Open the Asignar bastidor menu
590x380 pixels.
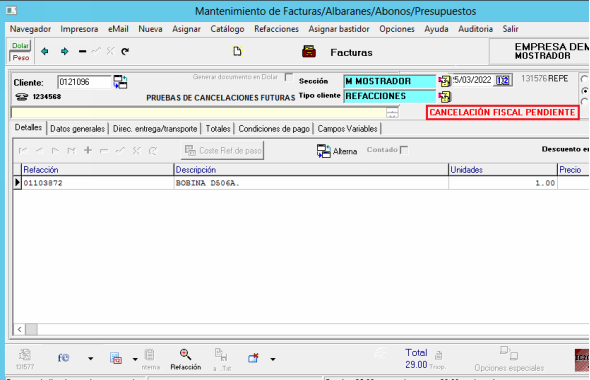339,29
